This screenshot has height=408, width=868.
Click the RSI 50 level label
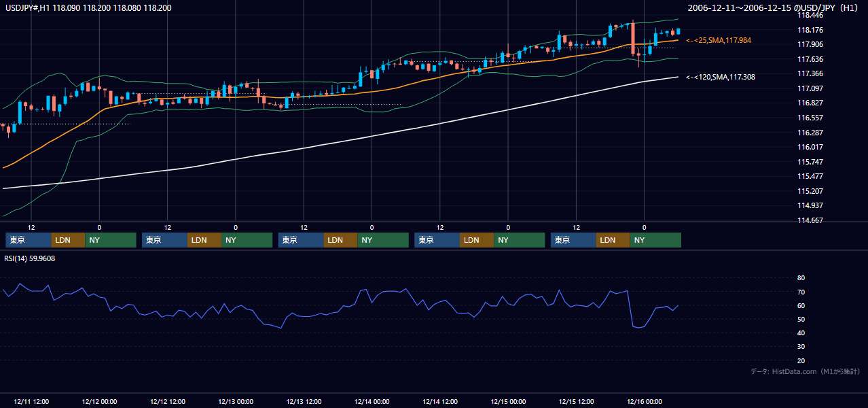(801, 319)
